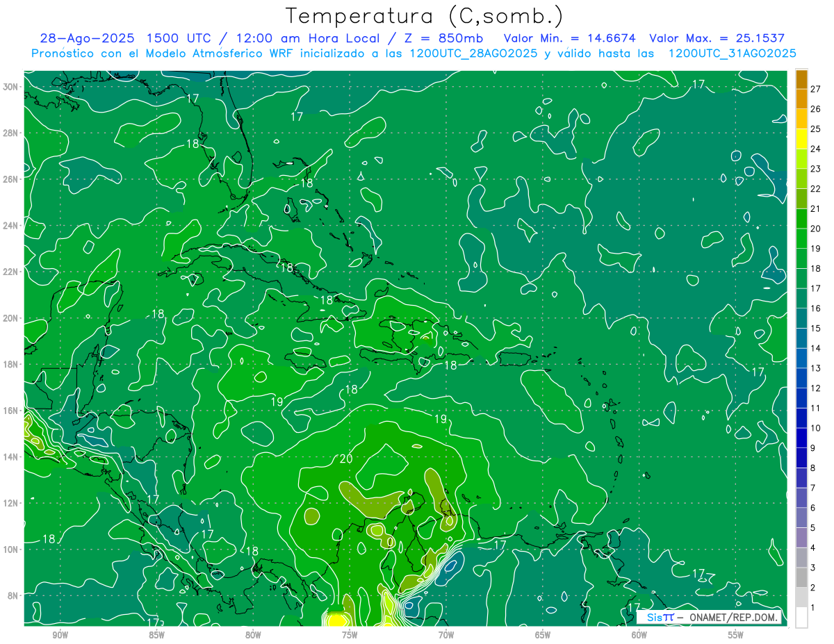This screenshot has height=644, width=834.
Task: Click legend value "12" on color scale
Action: click(x=815, y=388)
